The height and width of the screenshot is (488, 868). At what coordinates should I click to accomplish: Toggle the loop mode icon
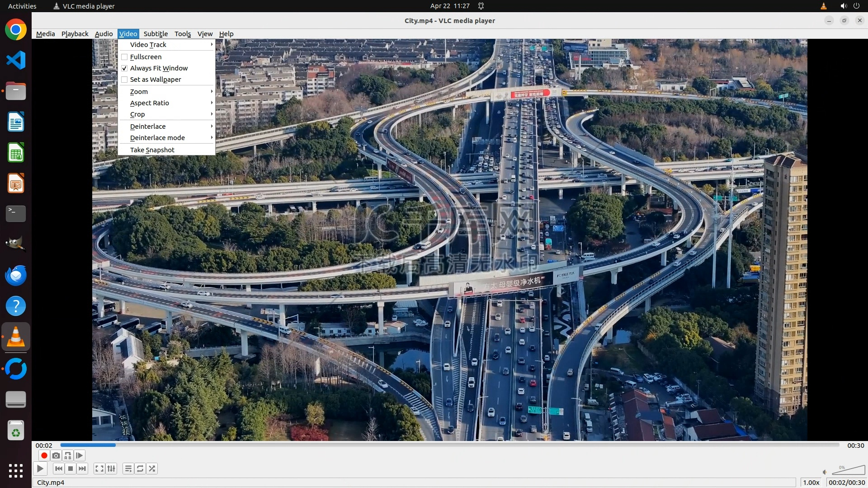point(140,469)
